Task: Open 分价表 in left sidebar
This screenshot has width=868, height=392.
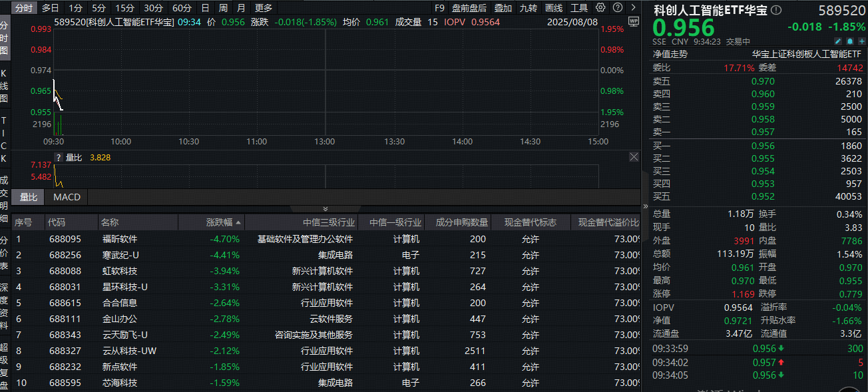Action: click(4, 252)
